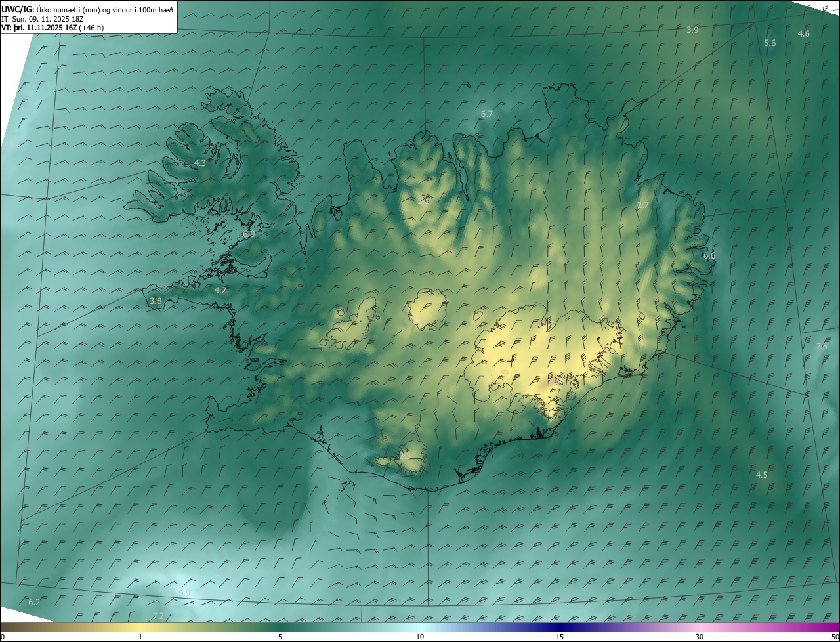The width and height of the screenshot is (840, 642).
Task: Click the 5 tick on the color scale
Action: 280,637
